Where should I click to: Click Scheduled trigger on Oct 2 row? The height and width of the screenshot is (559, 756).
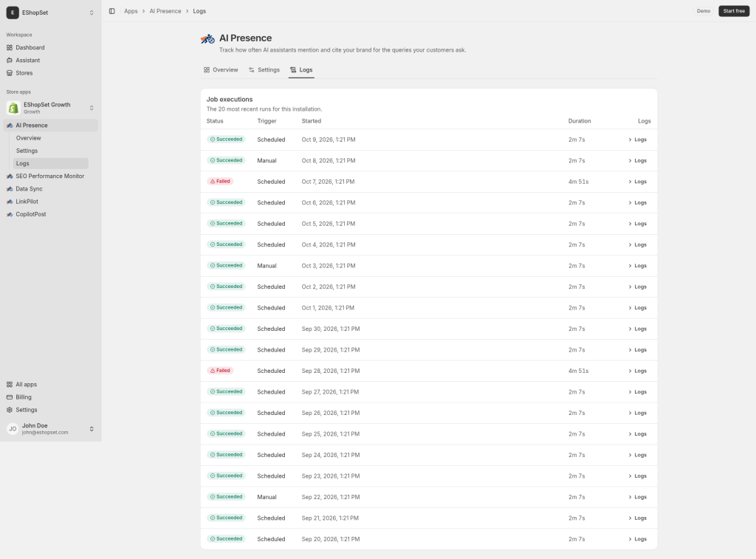point(271,287)
